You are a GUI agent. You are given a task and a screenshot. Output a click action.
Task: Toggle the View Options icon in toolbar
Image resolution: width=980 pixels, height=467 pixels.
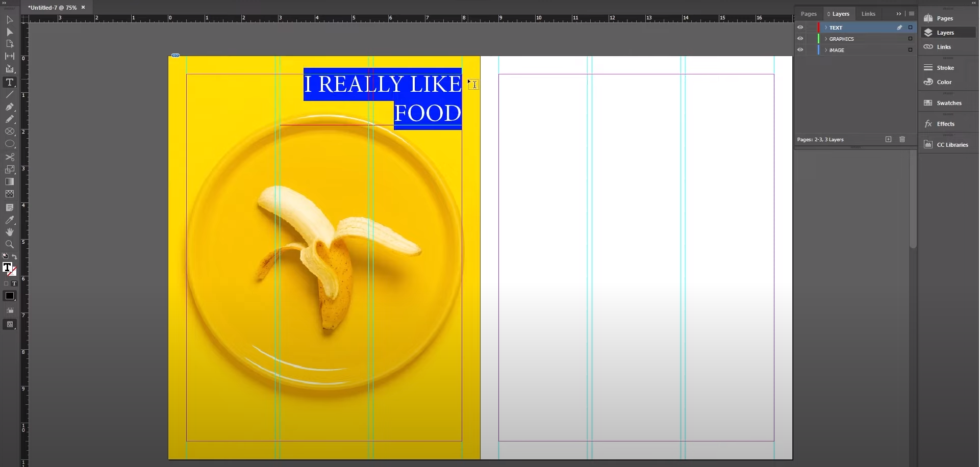pyautogui.click(x=9, y=310)
